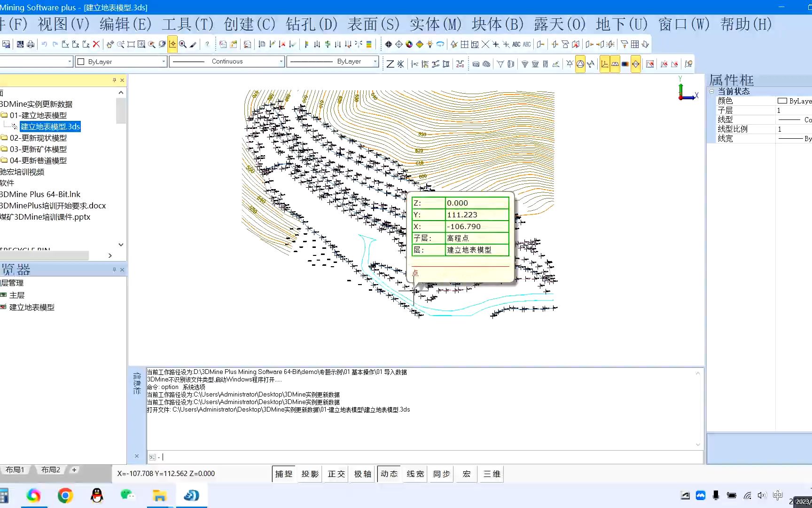
Task: Open the 编辑(E) menu
Action: (125, 24)
